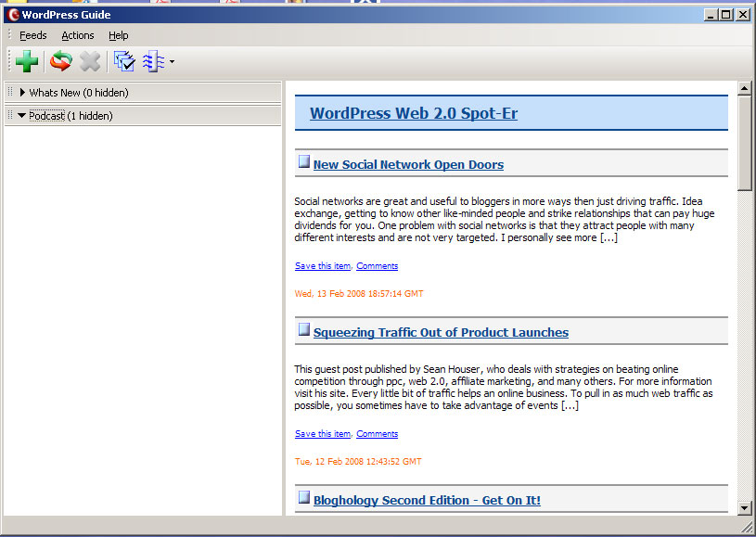
Task: Open the dropdown arrow beside options icon
Action: 173,62
